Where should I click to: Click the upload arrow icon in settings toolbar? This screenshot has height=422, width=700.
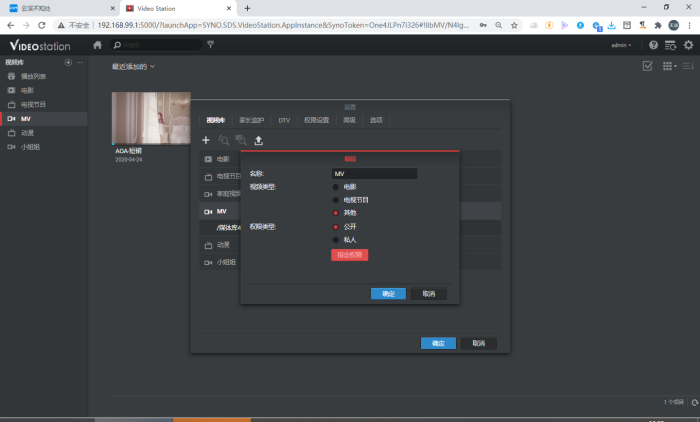259,140
